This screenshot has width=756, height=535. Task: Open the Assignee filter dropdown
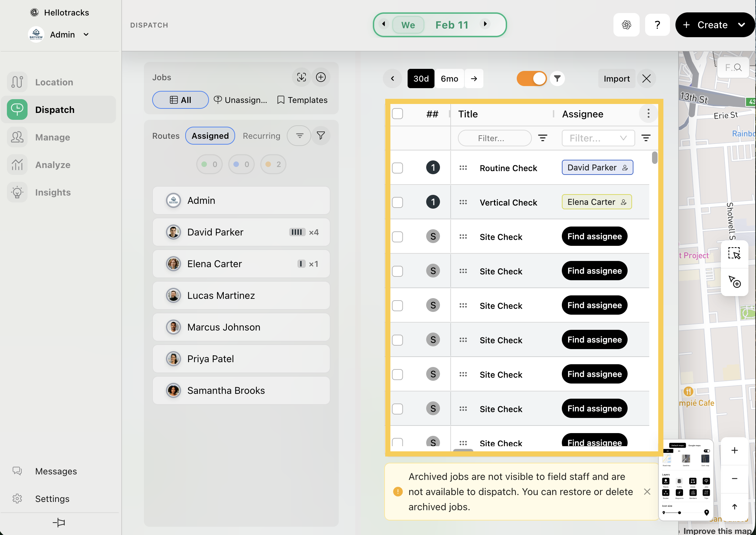(x=598, y=138)
